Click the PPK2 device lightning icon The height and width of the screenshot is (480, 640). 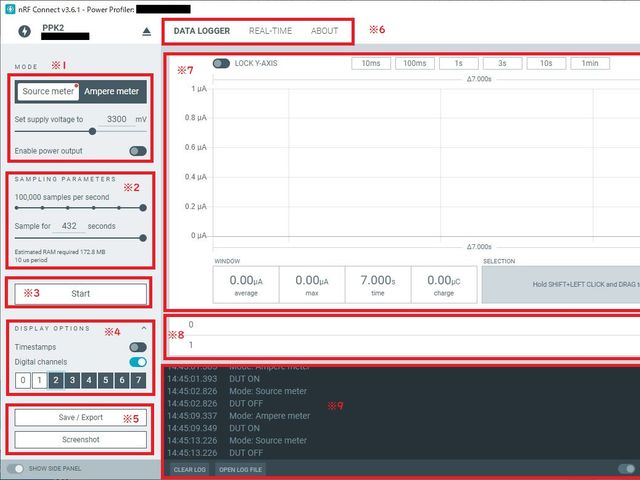point(24,31)
